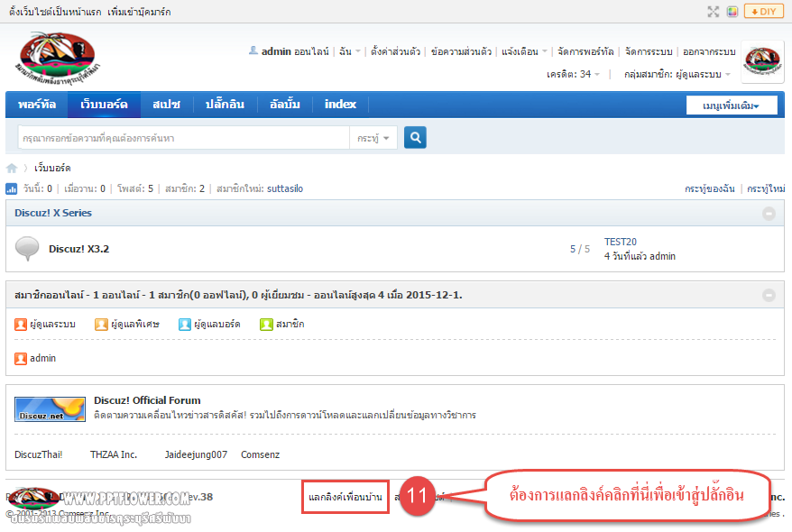Click ตั้งเว็บไซต์เป็นหน้าแรก link
792x532 pixels.
click(55, 12)
